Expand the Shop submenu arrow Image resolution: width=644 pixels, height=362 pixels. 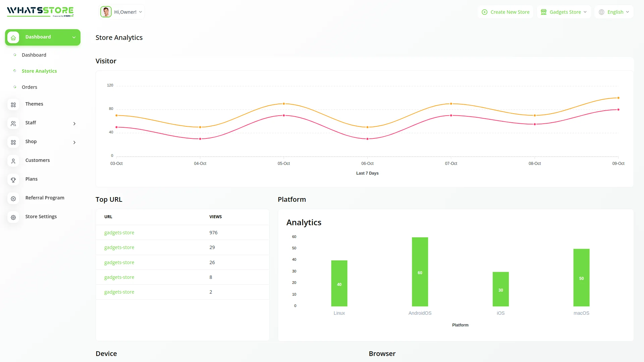click(x=74, y=142)
